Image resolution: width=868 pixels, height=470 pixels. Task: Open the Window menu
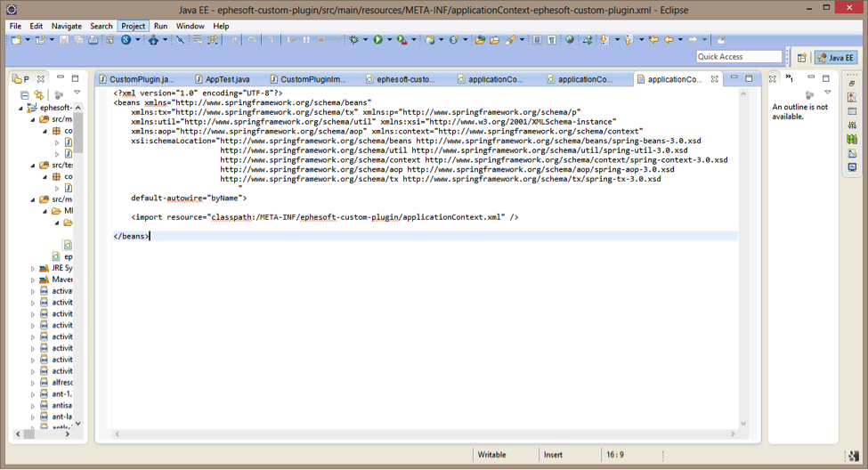click(x=190, y=26)
